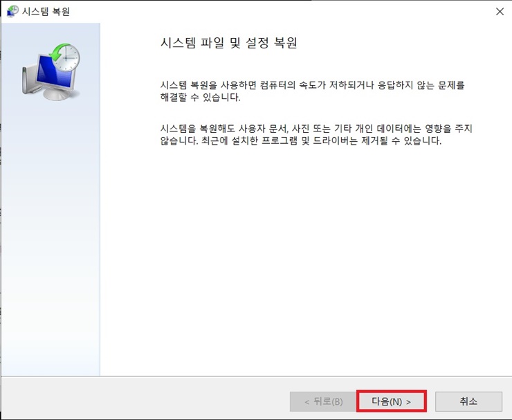Click the disabled < 뒤로(B) button
This screenshot has height=420, width=512.
[x=323, y=401]
